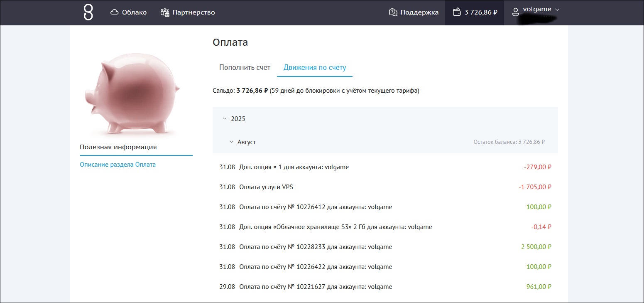Viewport: 644px width, 303px height.
Task: Click the Оплата page heading
Action: 230,42
